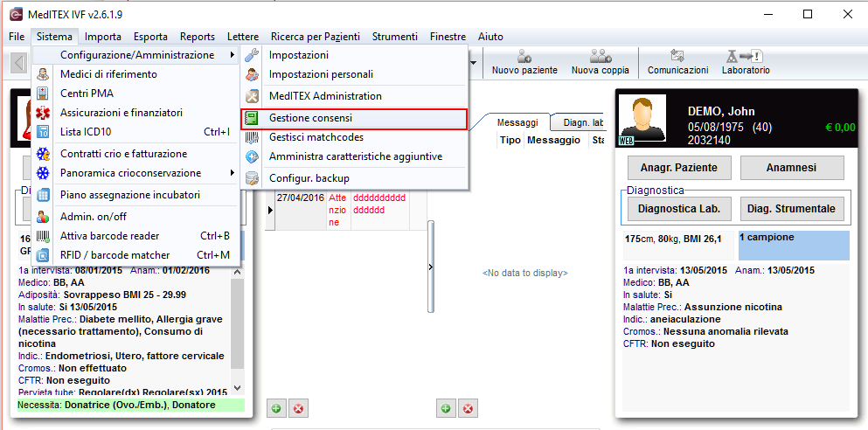Screen dimensions: 868x430
Task: Click the back navigation arrow in toolbar
Action: click(x=20, y=62)
